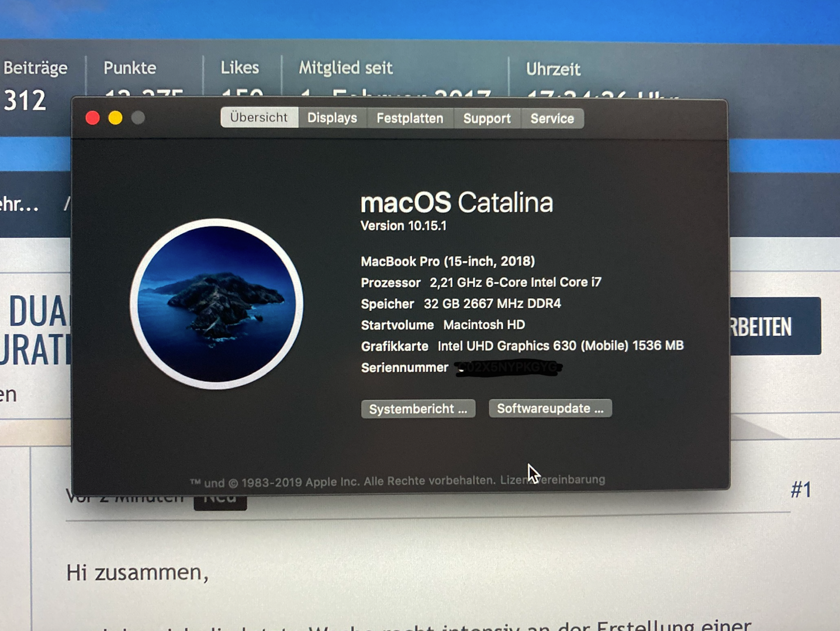Minimize the About This Mac window
840x631 pixels.
point(115,118)
